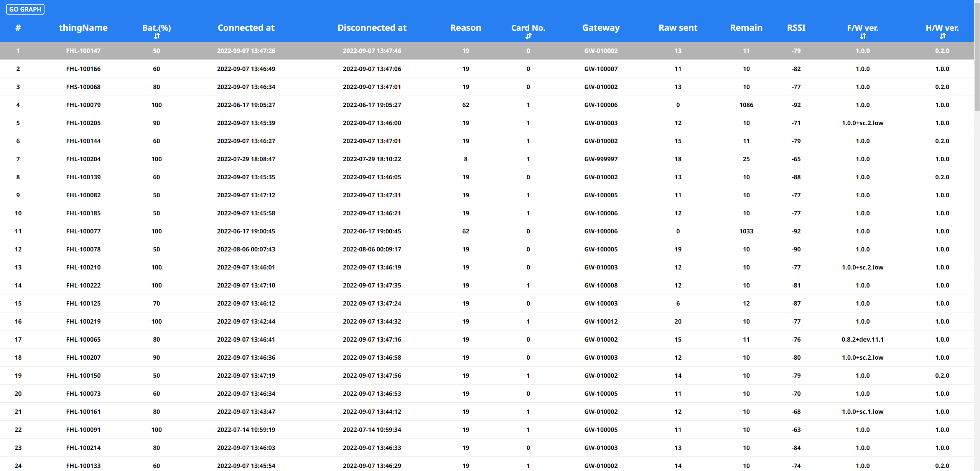The image size is (980, 471).
Task: Click the thingName column header
Action: point(83,28)
